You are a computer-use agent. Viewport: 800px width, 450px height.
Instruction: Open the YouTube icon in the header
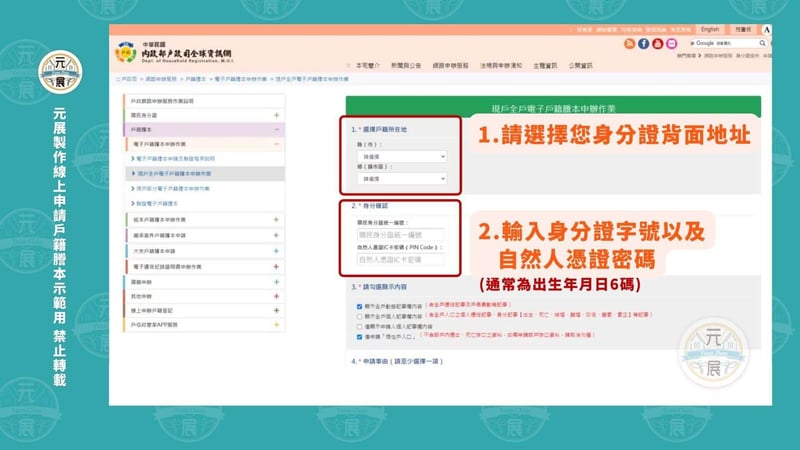(658, 44)
